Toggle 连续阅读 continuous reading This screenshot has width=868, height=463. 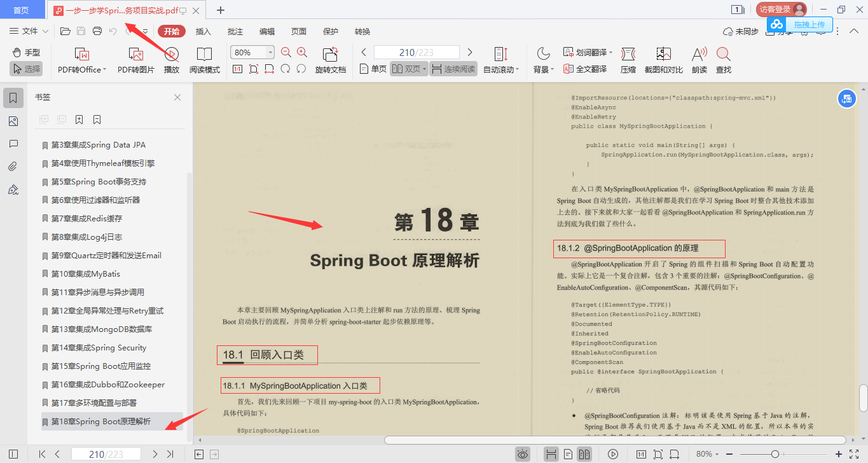453,69
